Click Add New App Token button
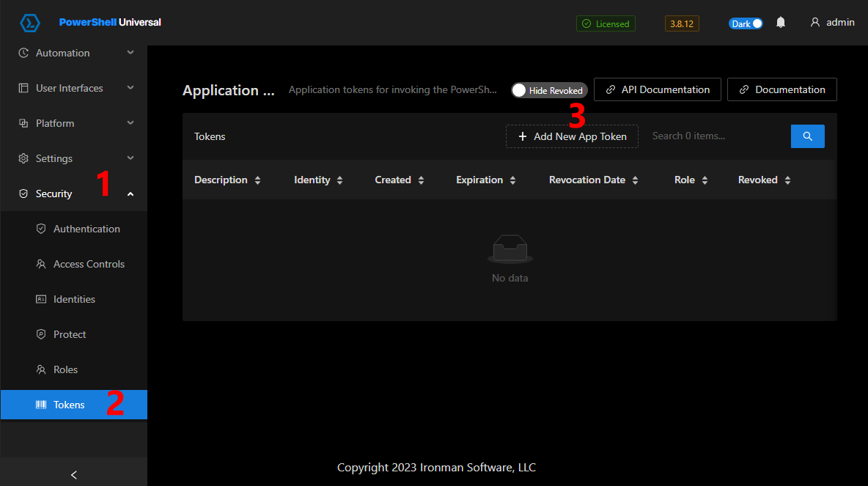868x486 pixels. (x=572, y=136)
